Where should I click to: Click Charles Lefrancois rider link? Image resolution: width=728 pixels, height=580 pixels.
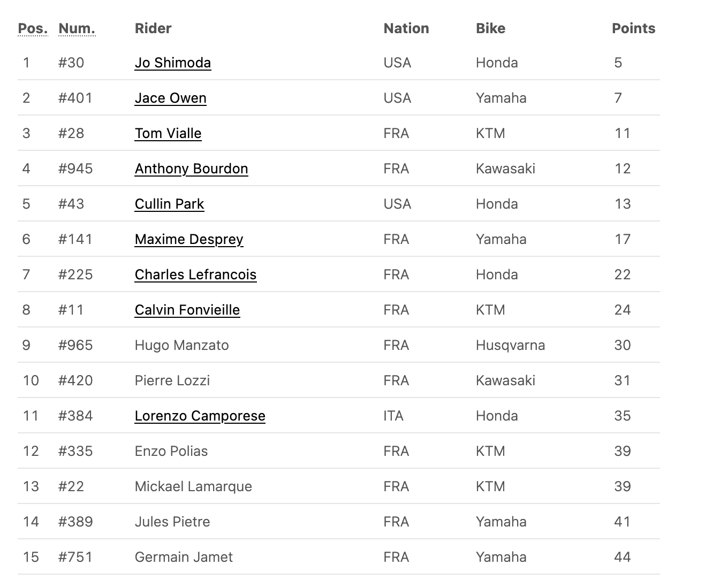coord(196,274)
